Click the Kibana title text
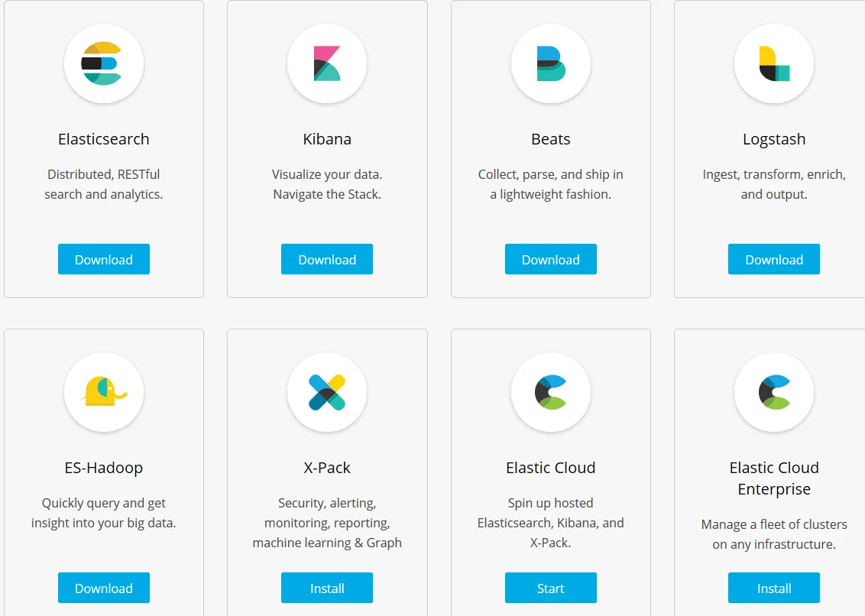Screen dimensions: 865x616 click(x=327, y=139)
